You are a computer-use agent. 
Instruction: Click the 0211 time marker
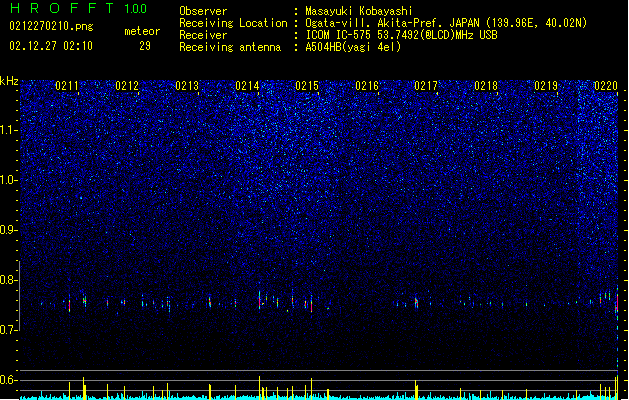(x=67, y=86)
